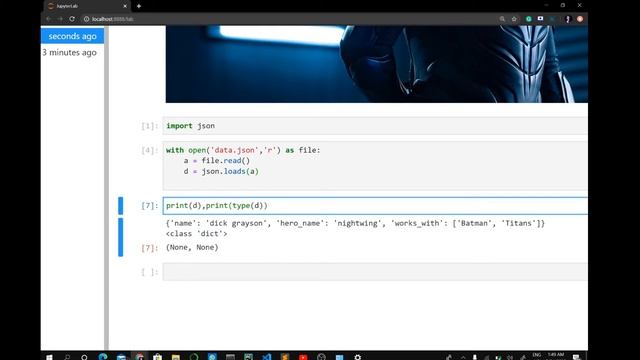Select the JupyterLab browser tab

(87, 6)
